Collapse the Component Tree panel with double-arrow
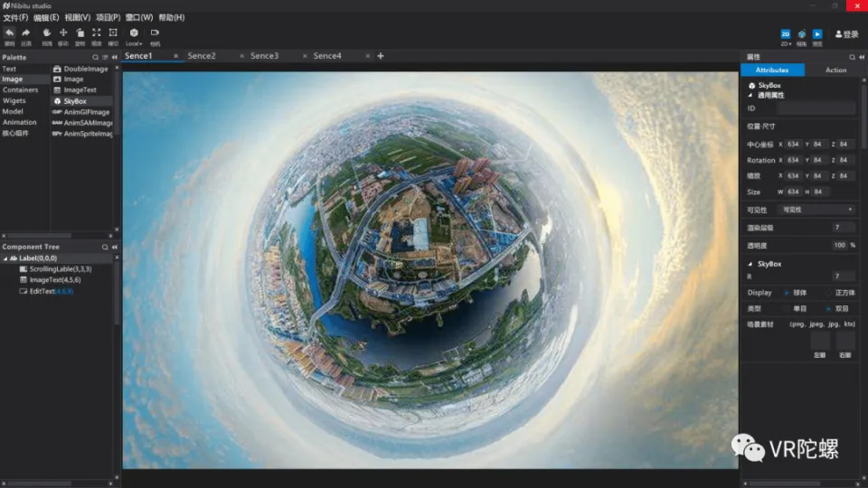 pos(115,247)
